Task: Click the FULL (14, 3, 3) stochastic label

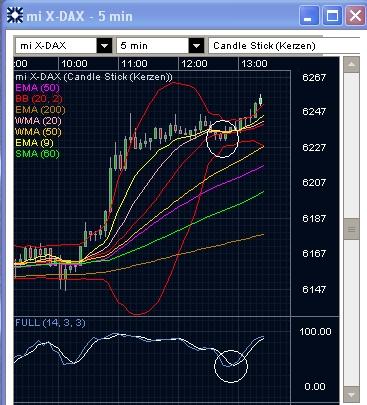Action: [x=50, y=323]
